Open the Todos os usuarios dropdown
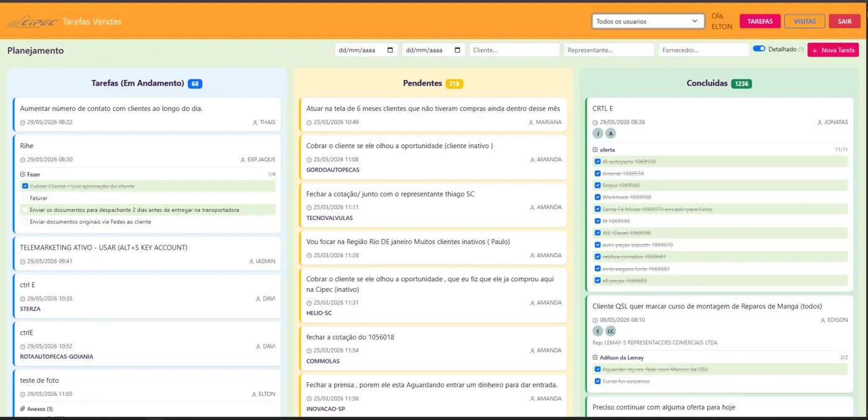This screenshot has height=420, width=868. (x=648, y=21)
